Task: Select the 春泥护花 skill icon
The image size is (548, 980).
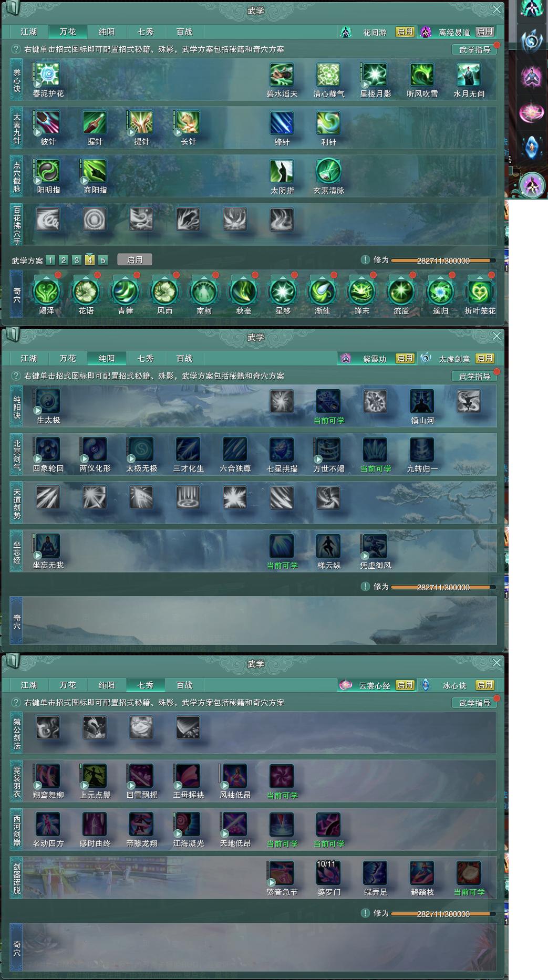Action: coord(48,75)
